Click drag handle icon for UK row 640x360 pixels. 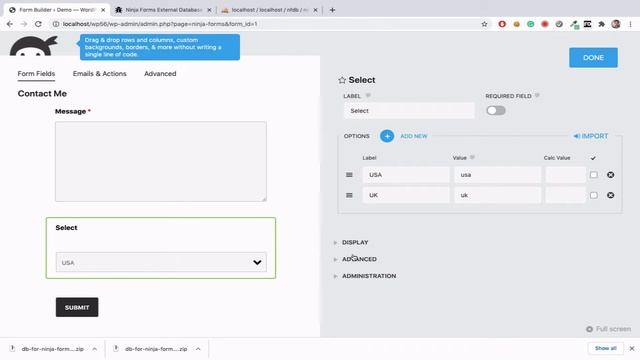point(349,195)
